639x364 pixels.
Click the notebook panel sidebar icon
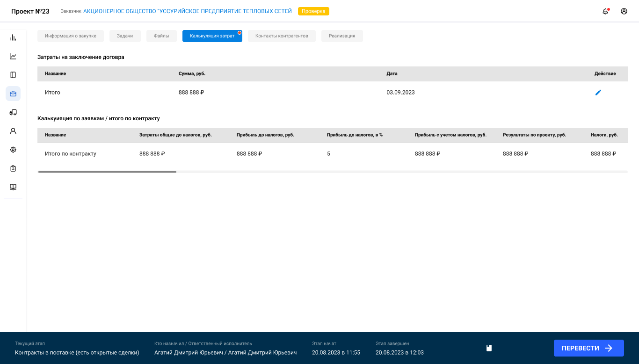pos(13,75)
